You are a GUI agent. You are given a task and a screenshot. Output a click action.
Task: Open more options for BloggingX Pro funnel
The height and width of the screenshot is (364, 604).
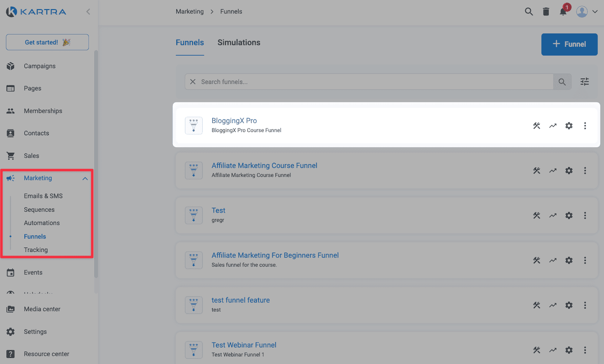click(x=585, y=126)
